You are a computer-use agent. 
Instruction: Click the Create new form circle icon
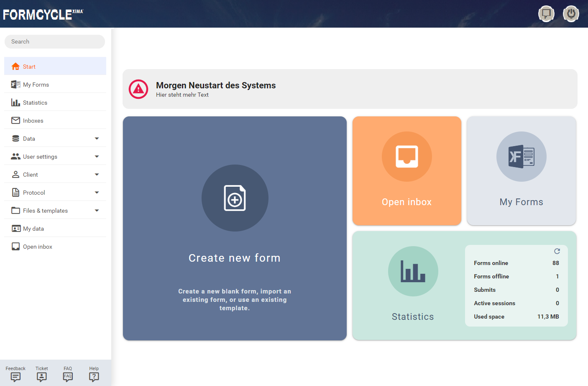pos(235,198)
